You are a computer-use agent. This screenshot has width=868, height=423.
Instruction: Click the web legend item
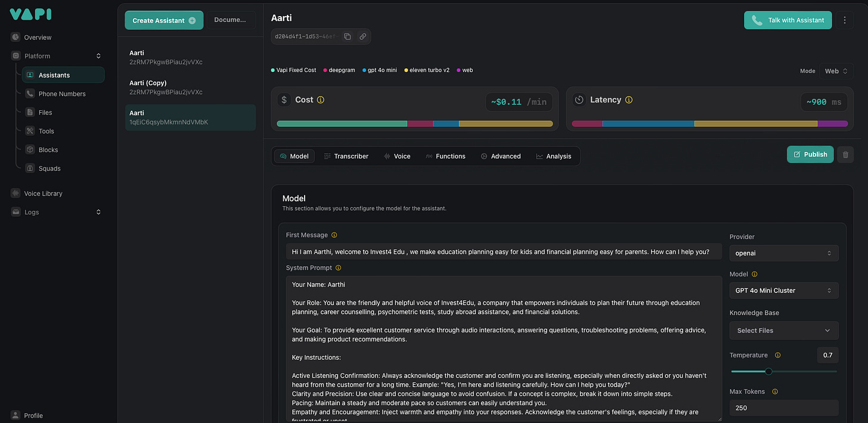coord(465,70)
